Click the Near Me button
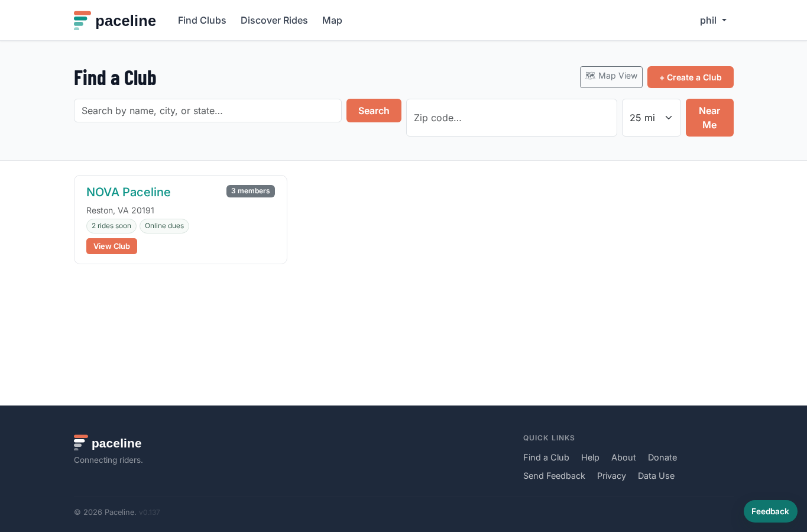 pyautogui.click(x=709, y=118)
